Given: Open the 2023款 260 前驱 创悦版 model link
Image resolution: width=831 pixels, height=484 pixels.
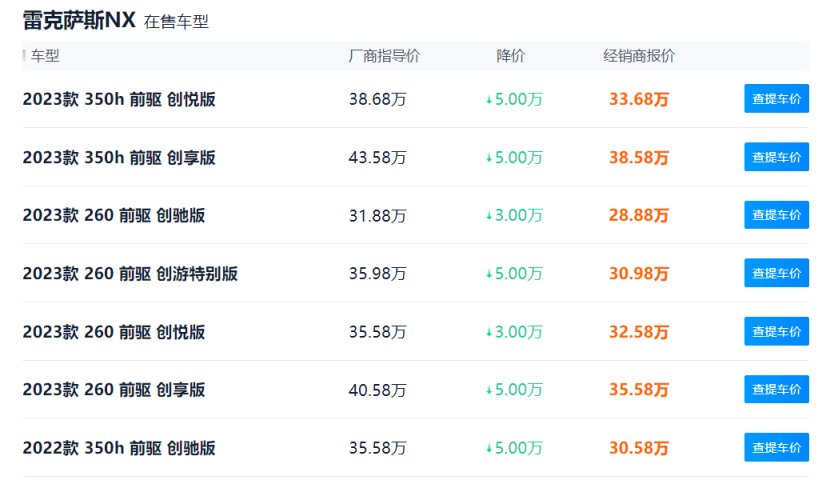Looking at the screenshot, I should (x=114, y=331).
